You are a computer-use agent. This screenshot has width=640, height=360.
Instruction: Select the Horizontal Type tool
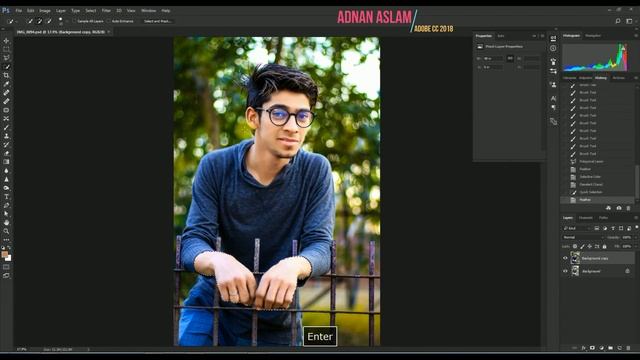coord(6,197)
